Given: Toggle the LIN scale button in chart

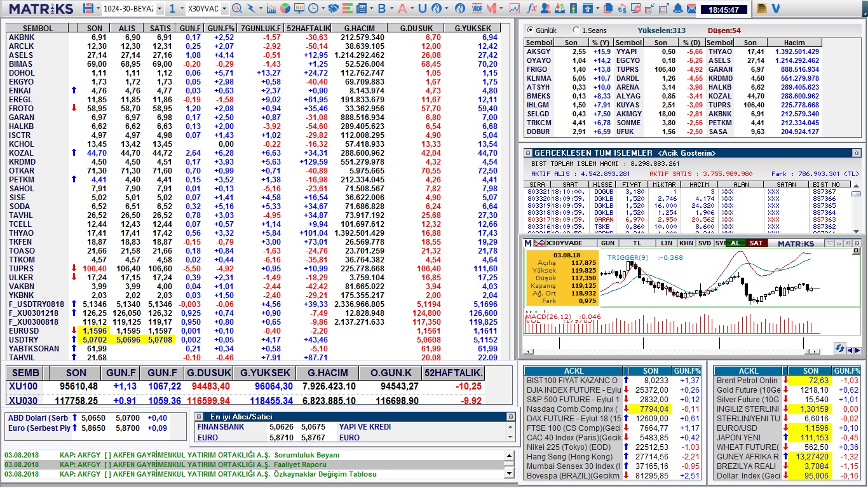Looking at the screenshot, I should click(667, 243).
